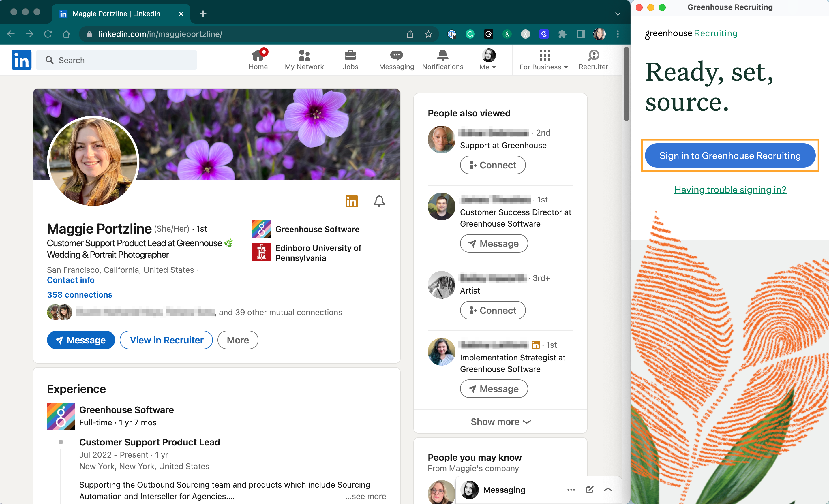The width and height of the screenshot is (829, 504).
Task: Click the browser back arrow
Action: point(11,34)
